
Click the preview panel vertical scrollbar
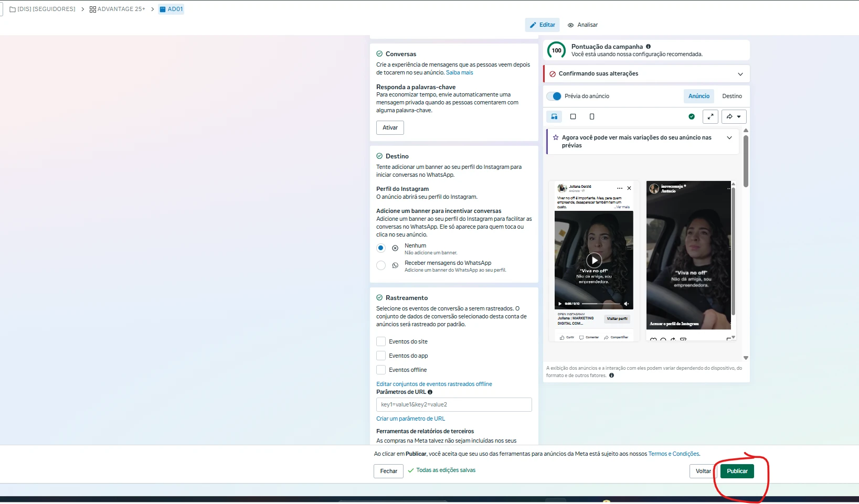(x=746, y=161)
